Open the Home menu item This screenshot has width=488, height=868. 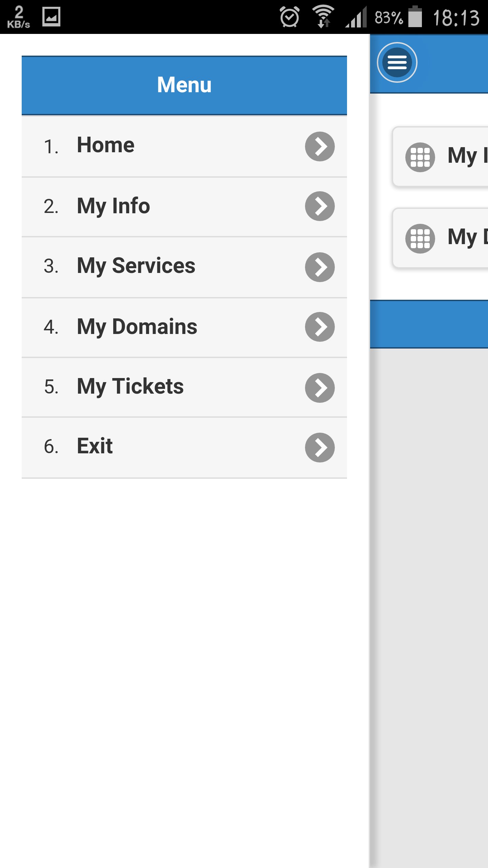coord(106,146)
